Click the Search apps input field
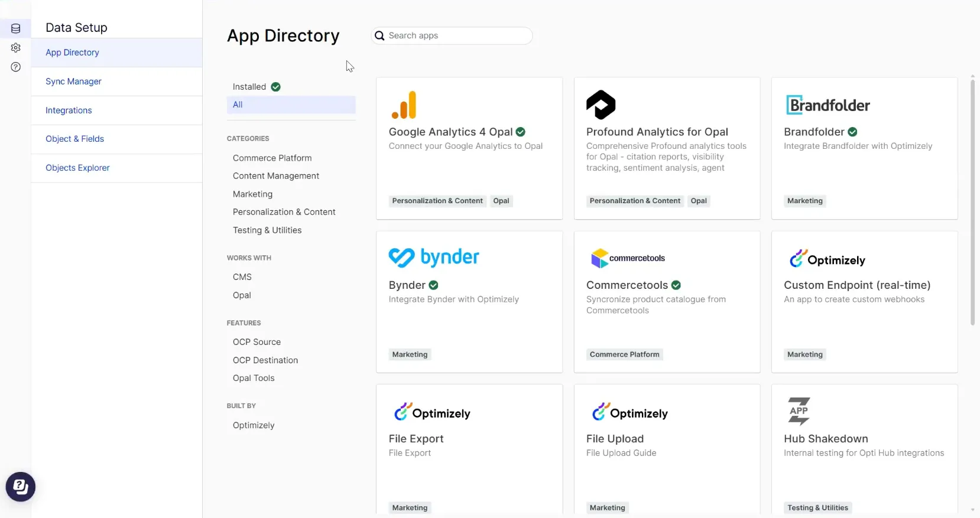 (x=452, y=35)
